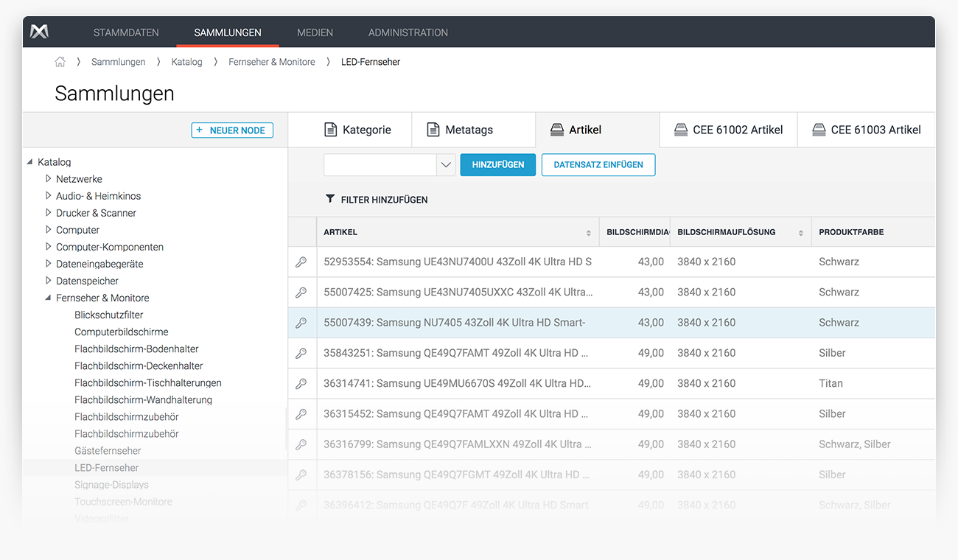
Task: Collapse the Fernseher & Monitore tree node
Action: tap(48, 298)
